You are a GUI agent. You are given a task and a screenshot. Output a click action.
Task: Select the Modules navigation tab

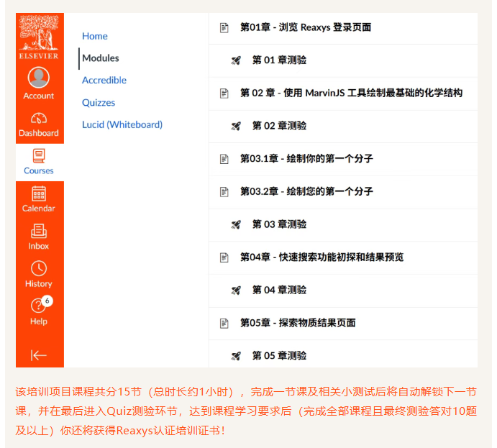coord(101,58)
